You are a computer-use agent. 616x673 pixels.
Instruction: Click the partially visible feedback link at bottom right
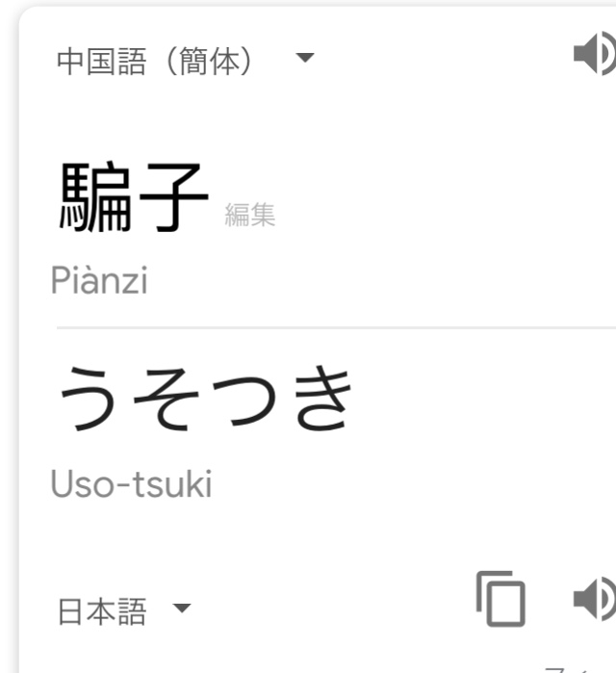[579, 669]
